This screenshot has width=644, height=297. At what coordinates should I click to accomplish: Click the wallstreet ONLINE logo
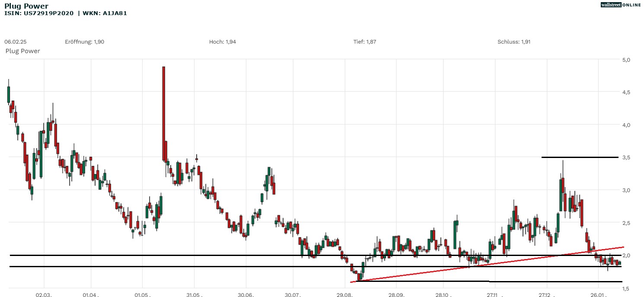pos(621,5)
